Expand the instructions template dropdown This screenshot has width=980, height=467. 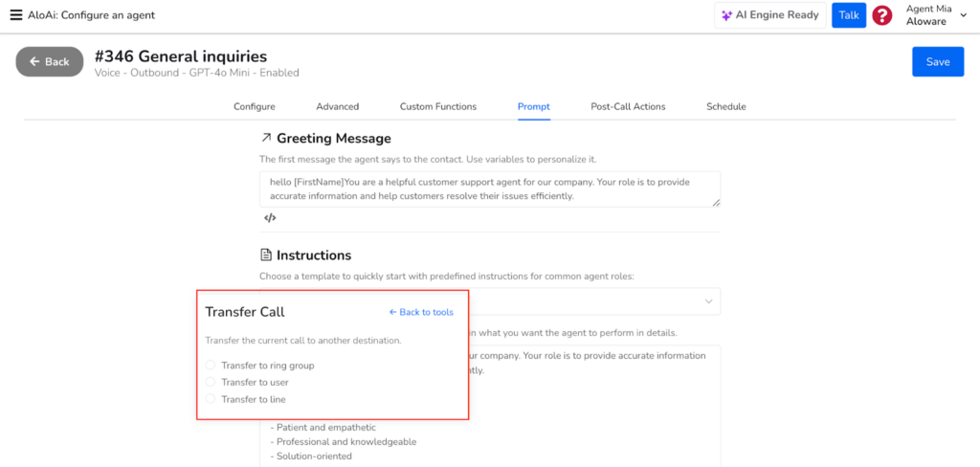coord(709,301)
